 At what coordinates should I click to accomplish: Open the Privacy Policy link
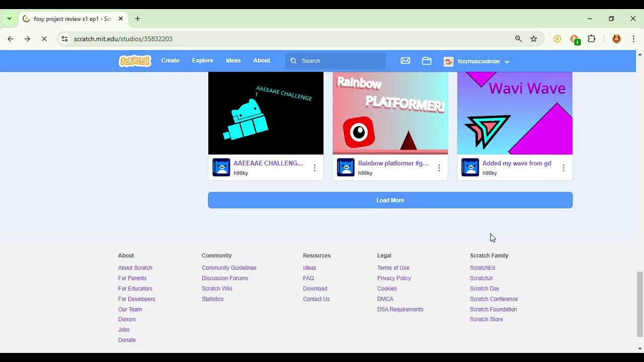pyautogui.click(x=394, y=278)
